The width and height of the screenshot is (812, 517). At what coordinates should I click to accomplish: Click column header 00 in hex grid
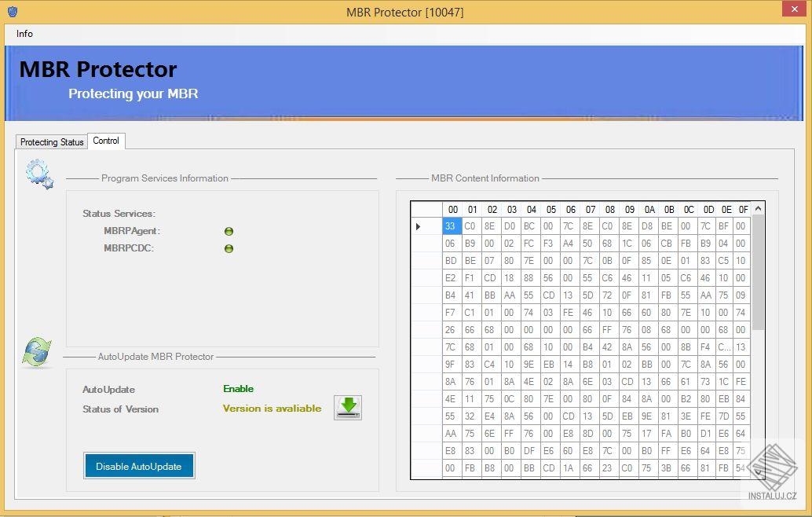pos(452,209)
